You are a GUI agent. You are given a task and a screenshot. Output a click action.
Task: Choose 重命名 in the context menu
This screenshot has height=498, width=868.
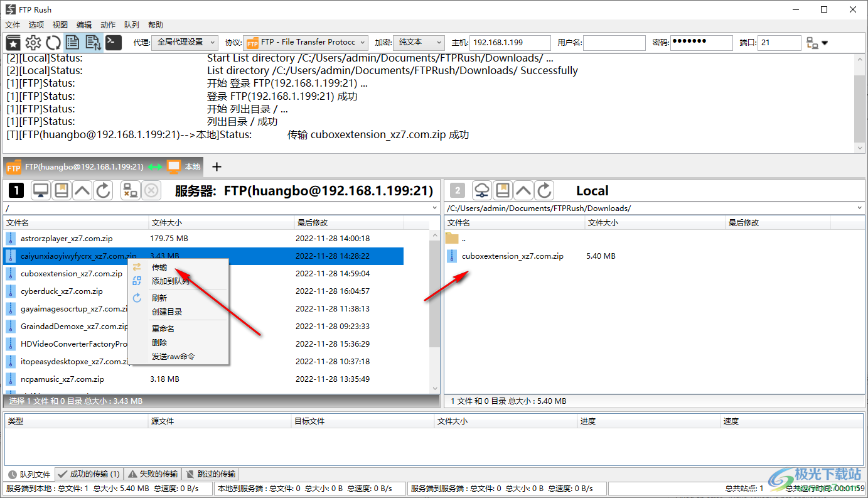178,328
